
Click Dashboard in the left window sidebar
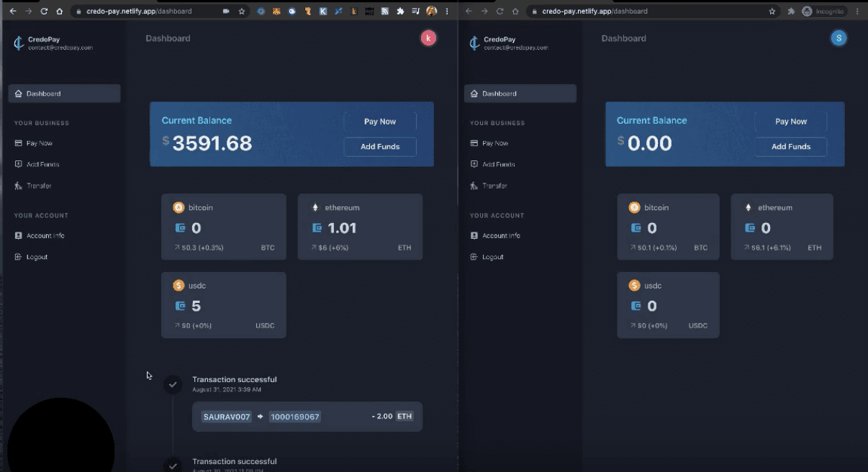pos(64,94)
